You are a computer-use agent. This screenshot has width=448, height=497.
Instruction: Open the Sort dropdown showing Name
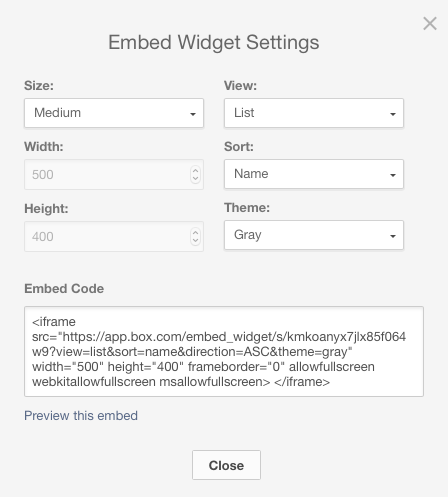[x=314, y=174]
